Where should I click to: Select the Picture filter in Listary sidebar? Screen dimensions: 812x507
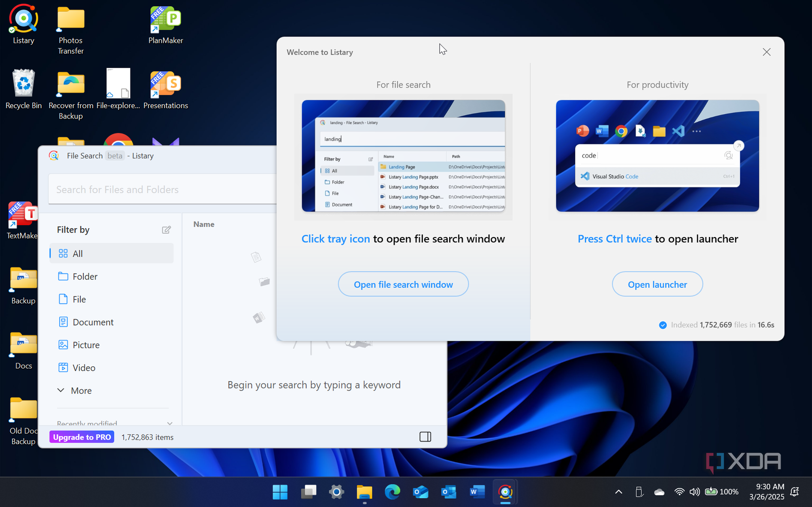[x=85, y=345]
